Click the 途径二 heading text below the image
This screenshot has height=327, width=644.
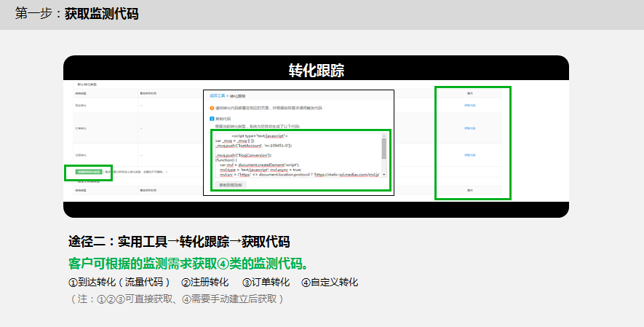[178, 242]
